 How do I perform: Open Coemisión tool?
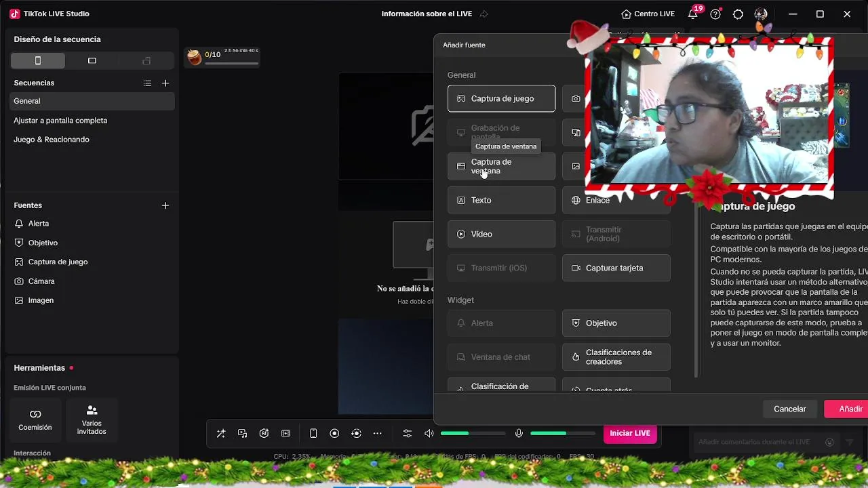pos(35,420)
